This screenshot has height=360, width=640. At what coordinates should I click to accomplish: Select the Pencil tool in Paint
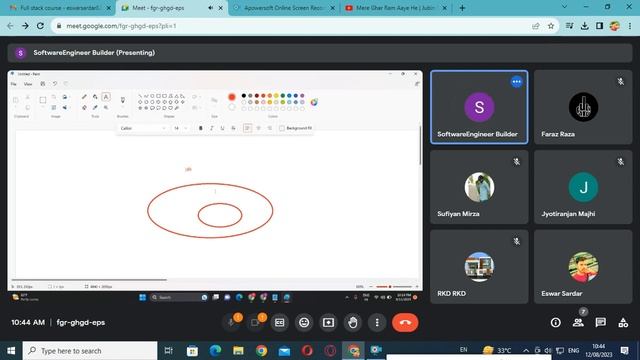84,97
